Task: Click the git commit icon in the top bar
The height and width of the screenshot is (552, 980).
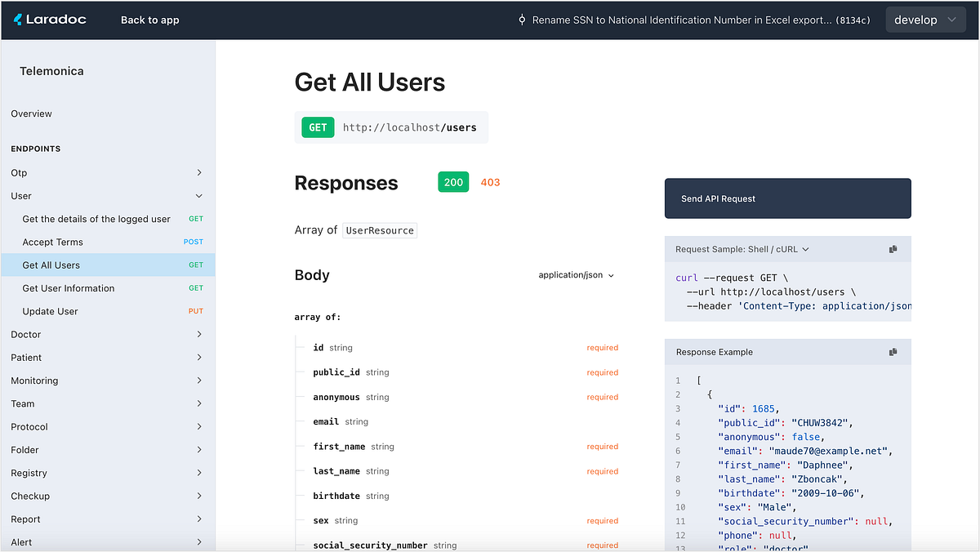Action: pos(522,20)
